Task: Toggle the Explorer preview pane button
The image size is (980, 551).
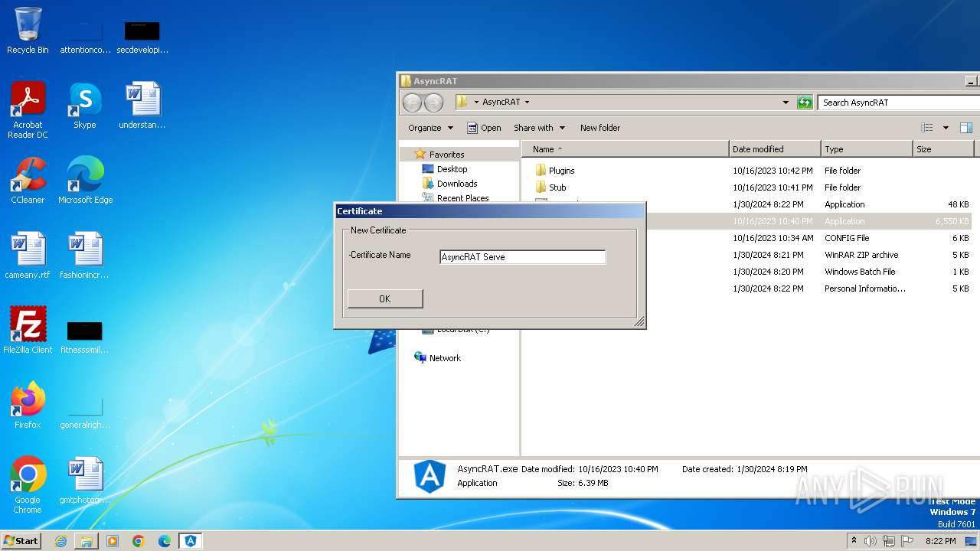Action: coord(966,128)
